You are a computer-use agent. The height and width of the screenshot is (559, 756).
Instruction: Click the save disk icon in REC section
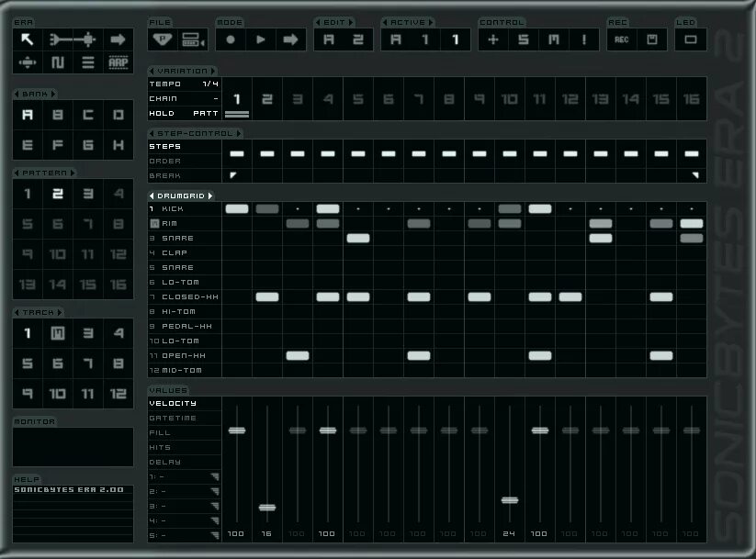(652, 39)
